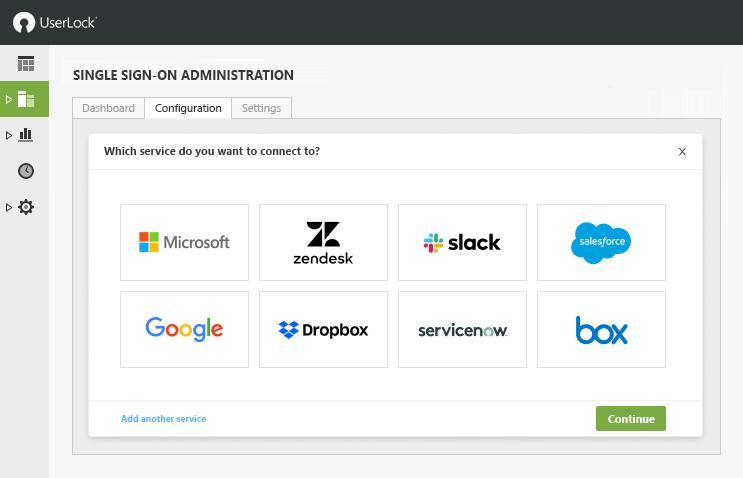Select the Microsoft service tile
This screenshot has height=478, width=743.
pyautogui.click(x=184, y=242)
